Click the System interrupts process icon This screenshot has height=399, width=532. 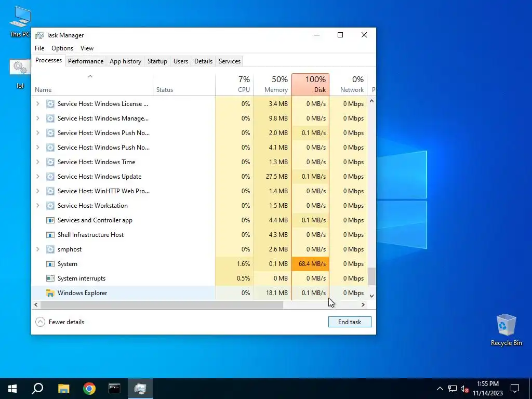(50, 278)
